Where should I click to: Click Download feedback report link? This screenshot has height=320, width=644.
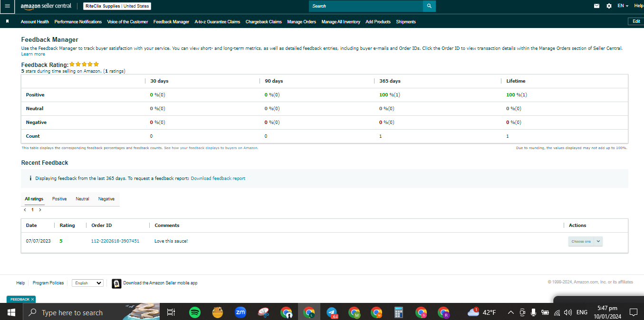point(218,179)
